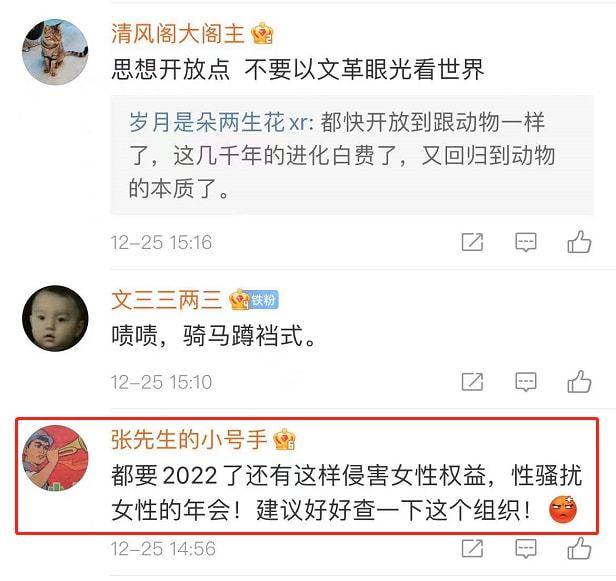Tap the 铁粉 badge
The height and width of the screenshot is (581, 616).
click(x=264, y=301)
